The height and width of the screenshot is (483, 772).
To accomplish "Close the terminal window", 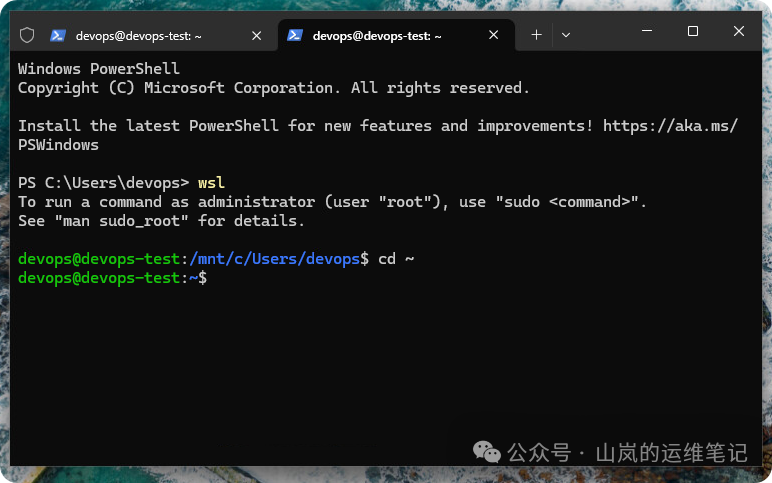I will click(x=739, y=31).
